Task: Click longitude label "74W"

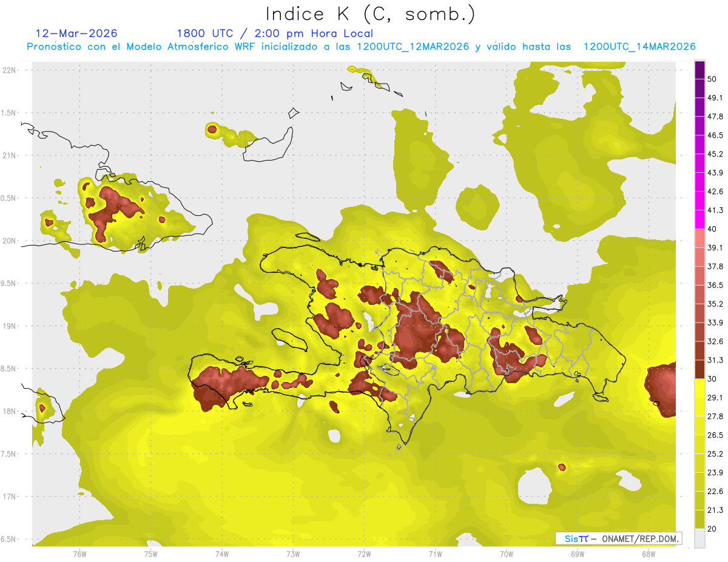Action: (x=221, y=554)
